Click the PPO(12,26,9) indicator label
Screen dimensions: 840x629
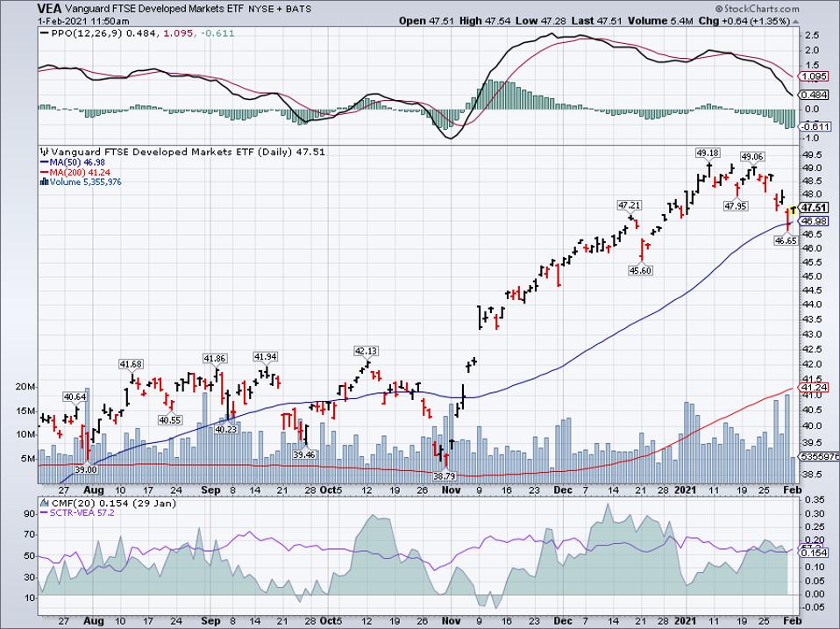(86, 33)
